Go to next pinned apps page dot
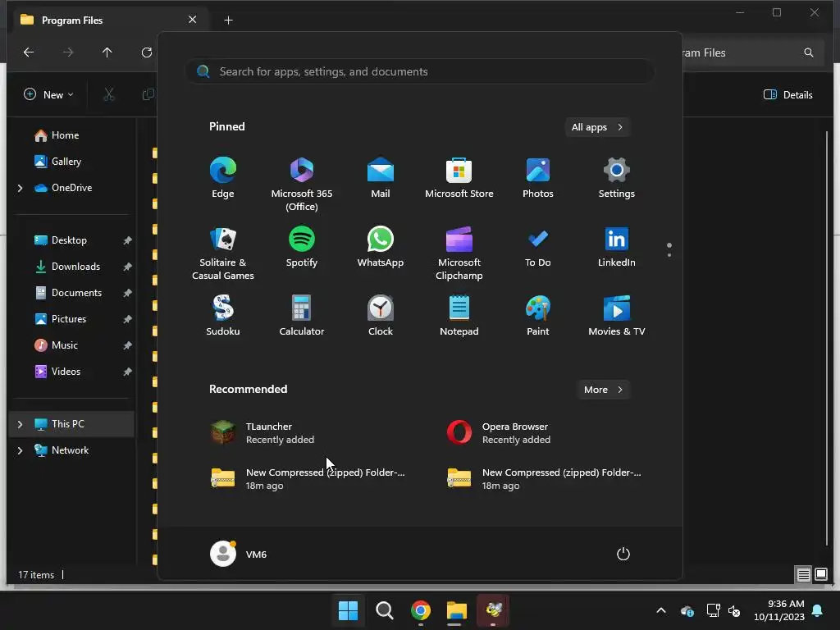 [x=669, y=255]
